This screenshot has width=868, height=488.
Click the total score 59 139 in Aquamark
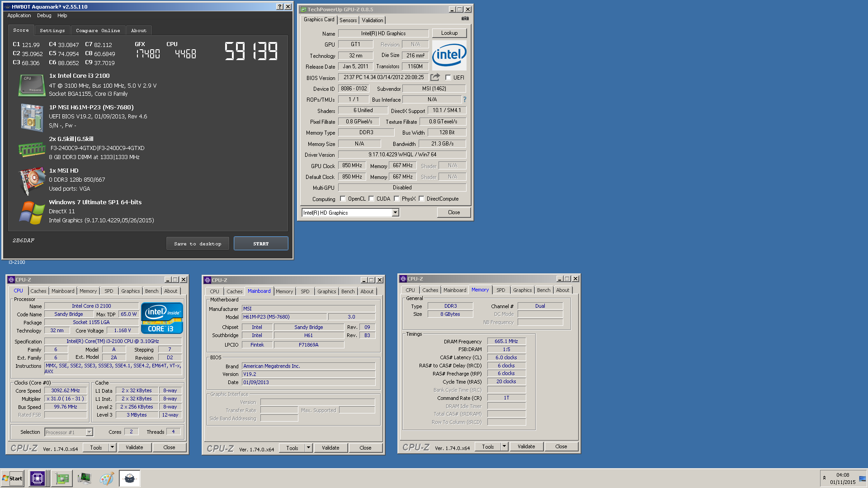coord(251,51)
